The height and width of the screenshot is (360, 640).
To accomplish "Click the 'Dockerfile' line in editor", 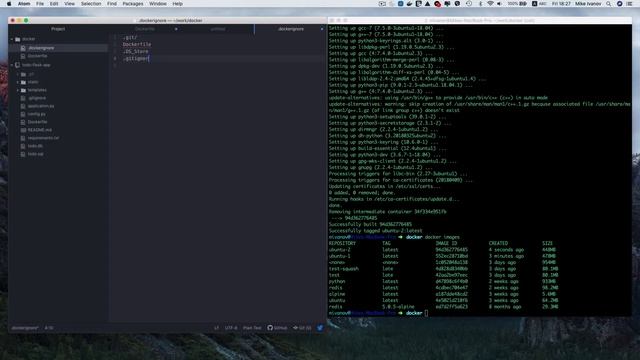I will click(137, 44).
